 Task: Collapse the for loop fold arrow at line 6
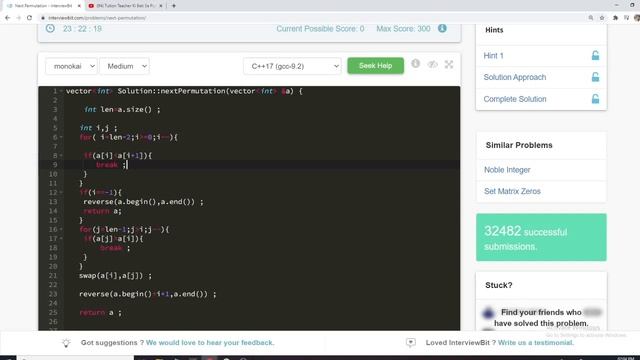click(61, 137)
